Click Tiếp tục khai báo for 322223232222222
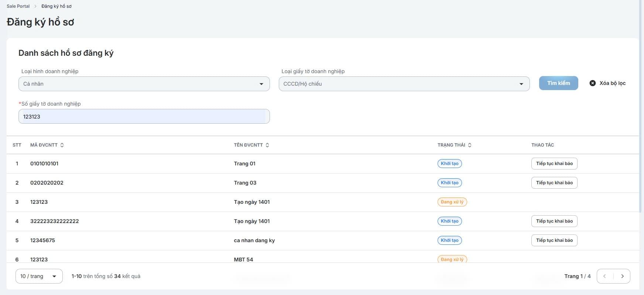 554,221
